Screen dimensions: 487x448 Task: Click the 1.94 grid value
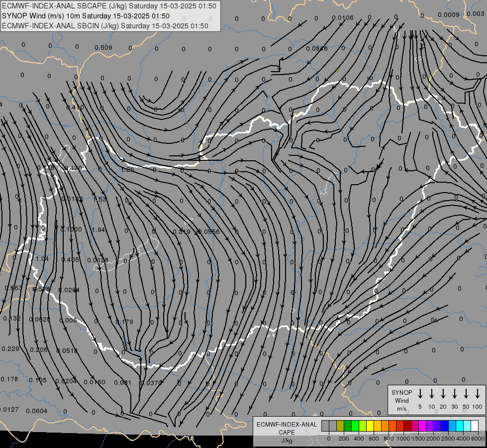pos(99,230)
